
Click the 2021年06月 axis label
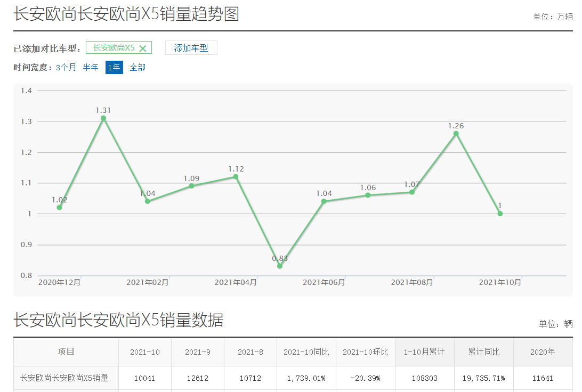coord(324,283)
